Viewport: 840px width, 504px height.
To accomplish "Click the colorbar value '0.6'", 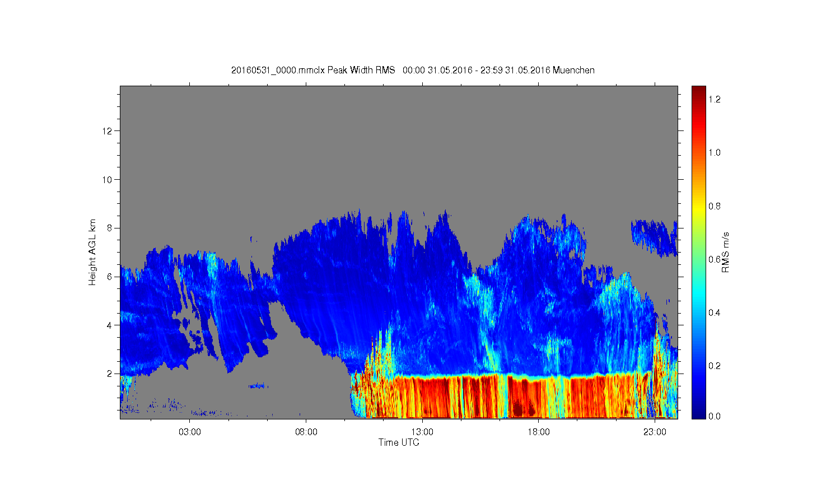I will 715,259.
